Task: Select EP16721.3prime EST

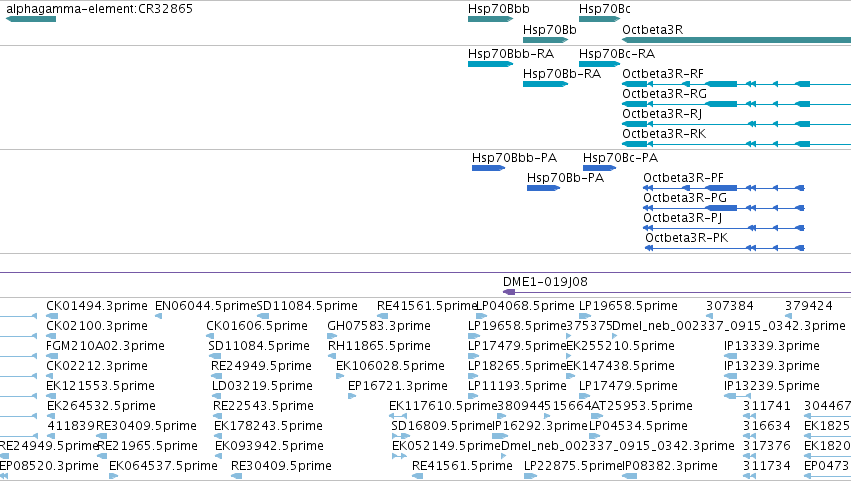Action: (352, 397)
